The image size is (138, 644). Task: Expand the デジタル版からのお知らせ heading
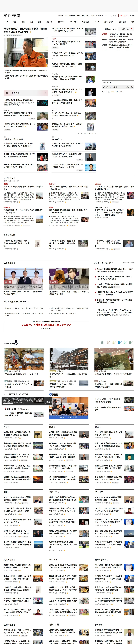coord(16,302)
